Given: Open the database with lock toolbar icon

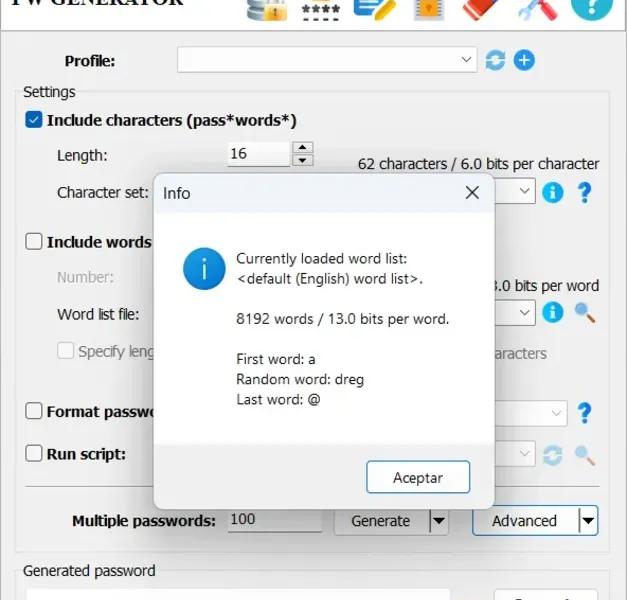Looking at the screenshot, I should 267,10.
